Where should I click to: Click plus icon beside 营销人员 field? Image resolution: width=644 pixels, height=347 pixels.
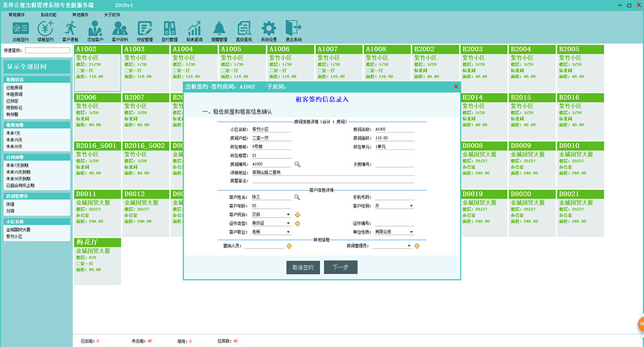289,246
